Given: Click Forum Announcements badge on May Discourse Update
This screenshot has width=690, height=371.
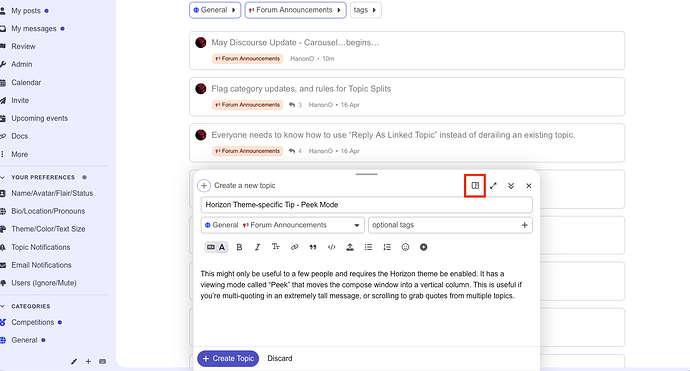Looking at the screenshot, I should point(247,59).
